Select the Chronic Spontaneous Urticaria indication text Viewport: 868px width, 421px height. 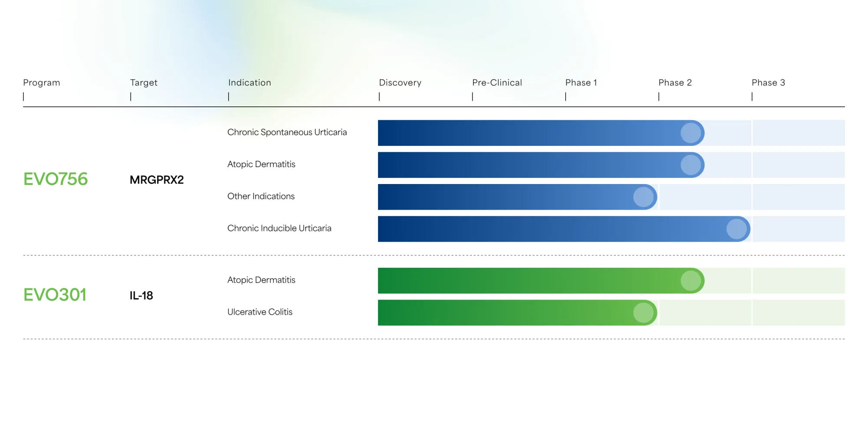pyautogui.click(x=287, y=132)
